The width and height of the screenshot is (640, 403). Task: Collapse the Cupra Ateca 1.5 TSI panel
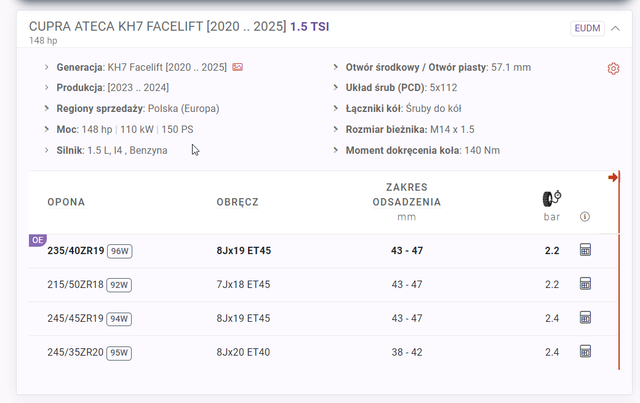coord(616,28)
